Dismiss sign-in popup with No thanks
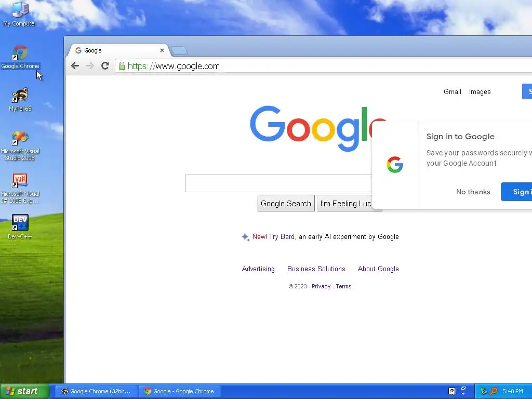 tap(473, 192)
